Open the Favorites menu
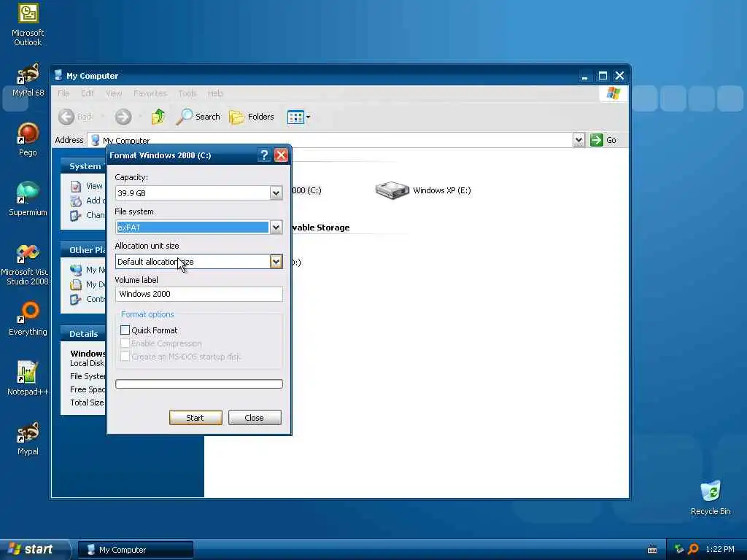 (150, 93)
